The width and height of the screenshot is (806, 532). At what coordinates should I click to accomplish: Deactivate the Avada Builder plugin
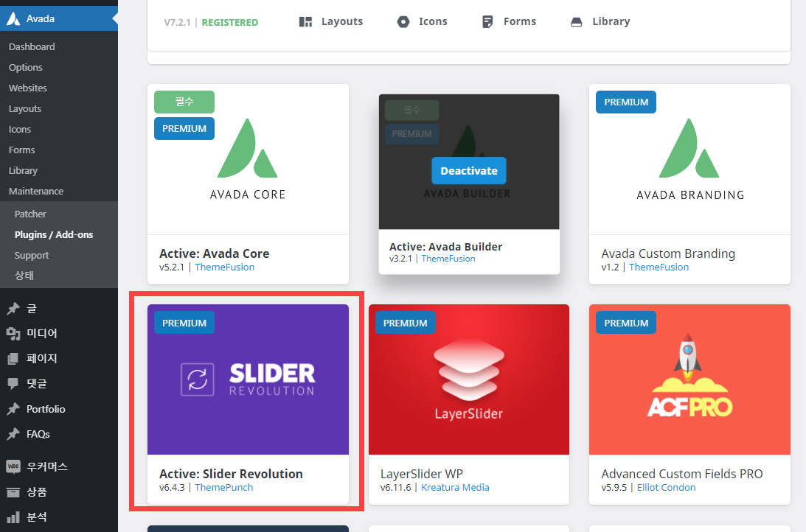coord(469,171)
